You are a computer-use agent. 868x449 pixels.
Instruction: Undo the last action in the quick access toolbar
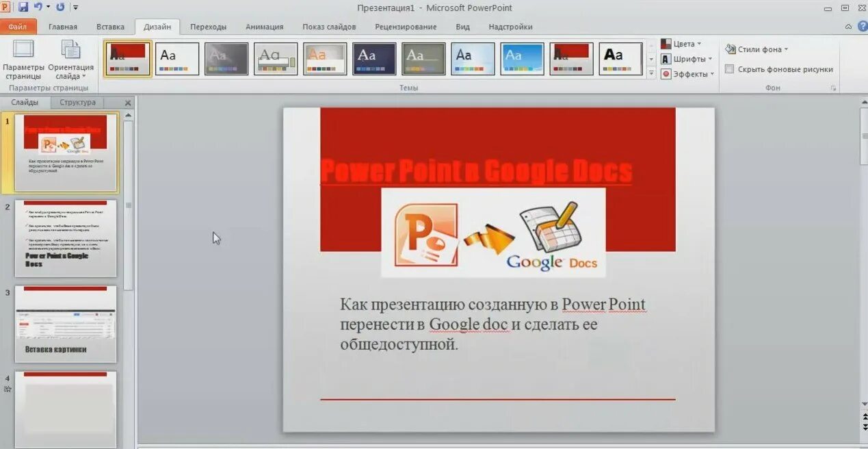click(x=38, y=7)
